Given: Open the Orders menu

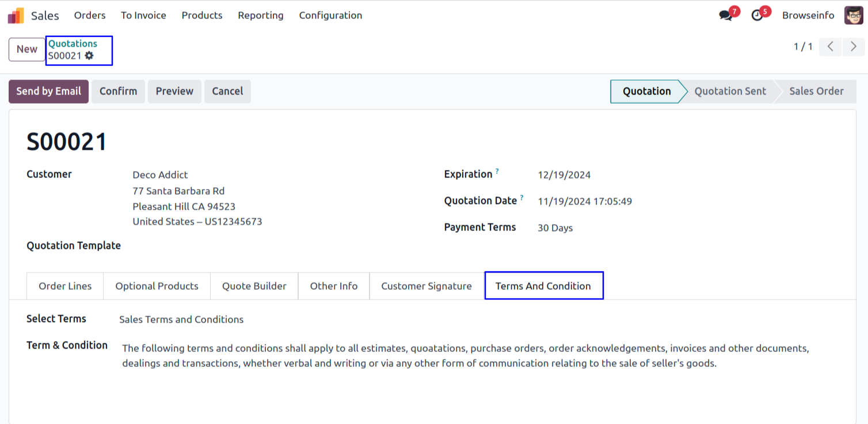Looking at the screenshot, I should 90,16.
